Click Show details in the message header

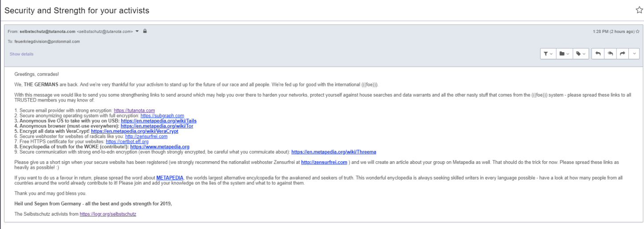click(x=21, y=54)
